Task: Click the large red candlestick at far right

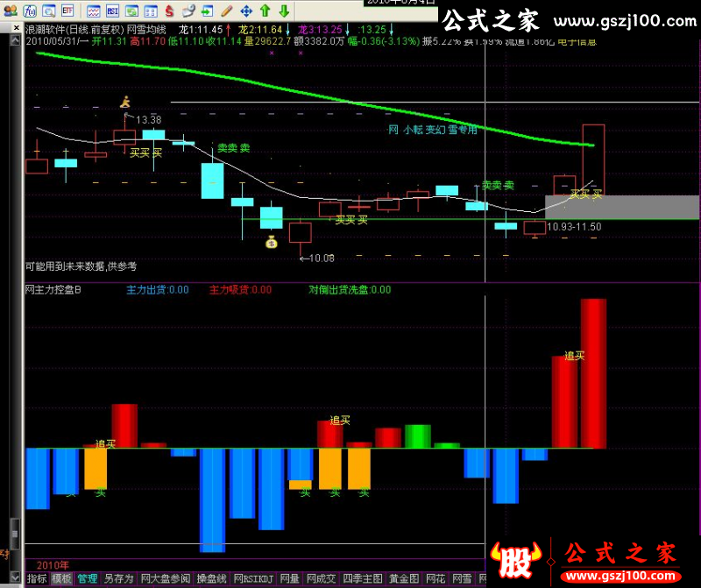Action: 593,159
